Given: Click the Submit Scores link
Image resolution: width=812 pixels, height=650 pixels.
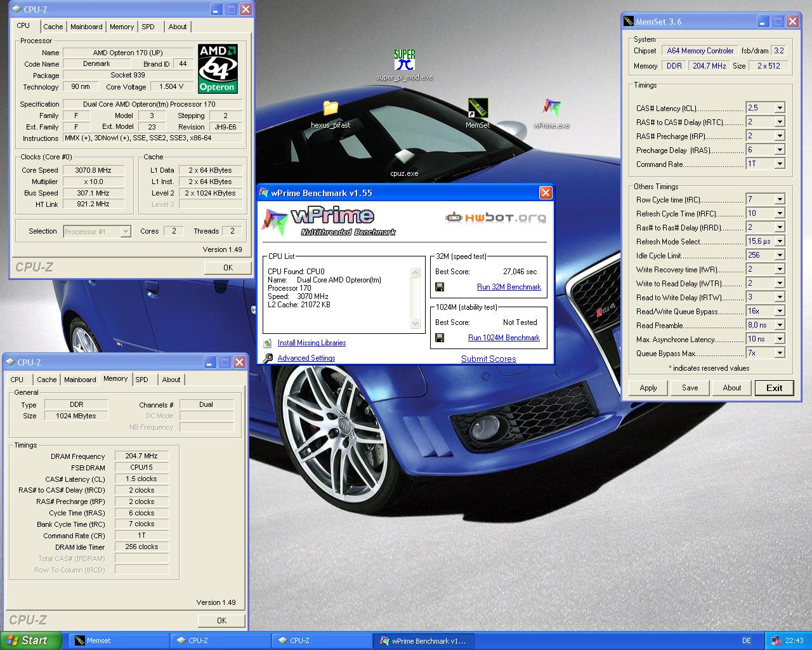Looking at the screenshot, I should coord(488,359).
